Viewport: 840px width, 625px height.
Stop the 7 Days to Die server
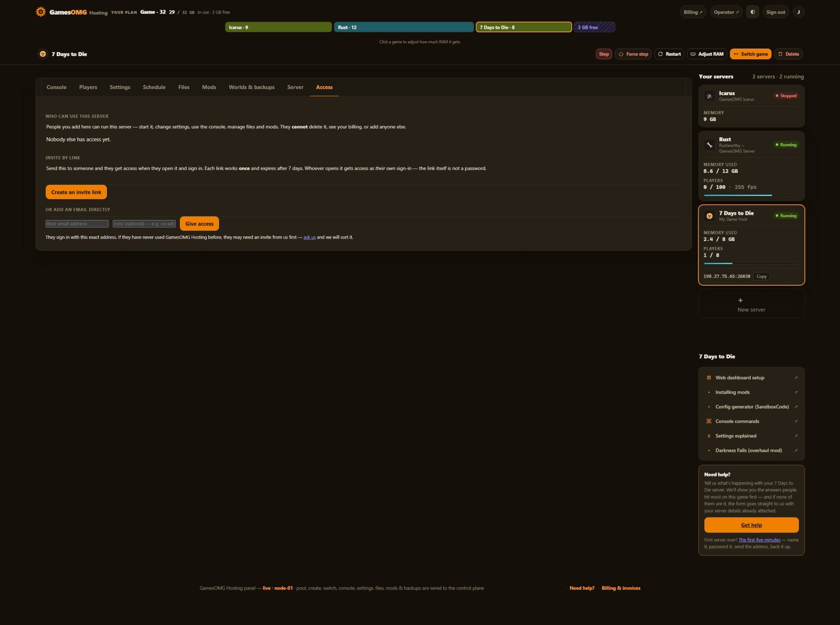click(604, 54)
